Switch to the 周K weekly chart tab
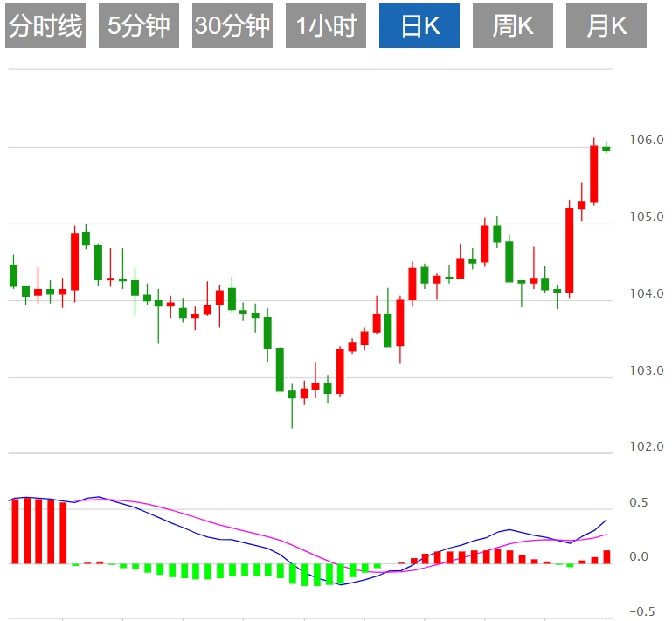Screen dimensions: 672x621 tap(513, 25)
